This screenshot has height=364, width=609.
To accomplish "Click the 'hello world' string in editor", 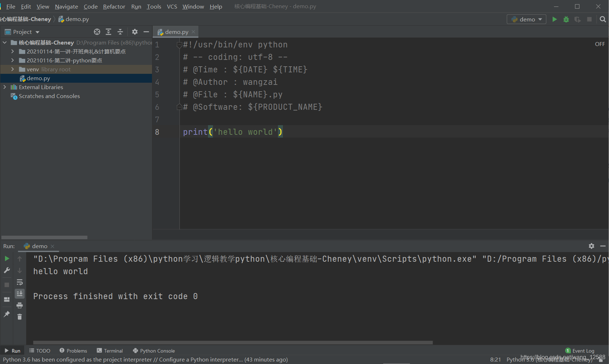I will tap(245, 132).
